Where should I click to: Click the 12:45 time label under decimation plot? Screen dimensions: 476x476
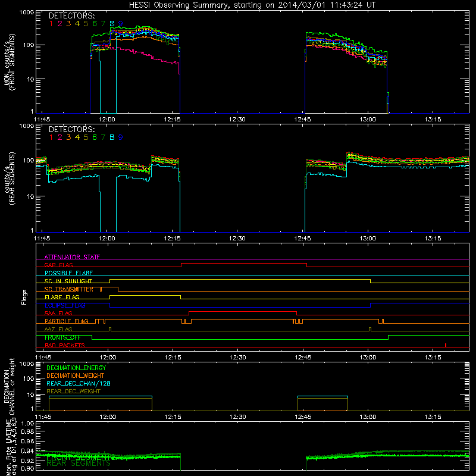[303, 417]
